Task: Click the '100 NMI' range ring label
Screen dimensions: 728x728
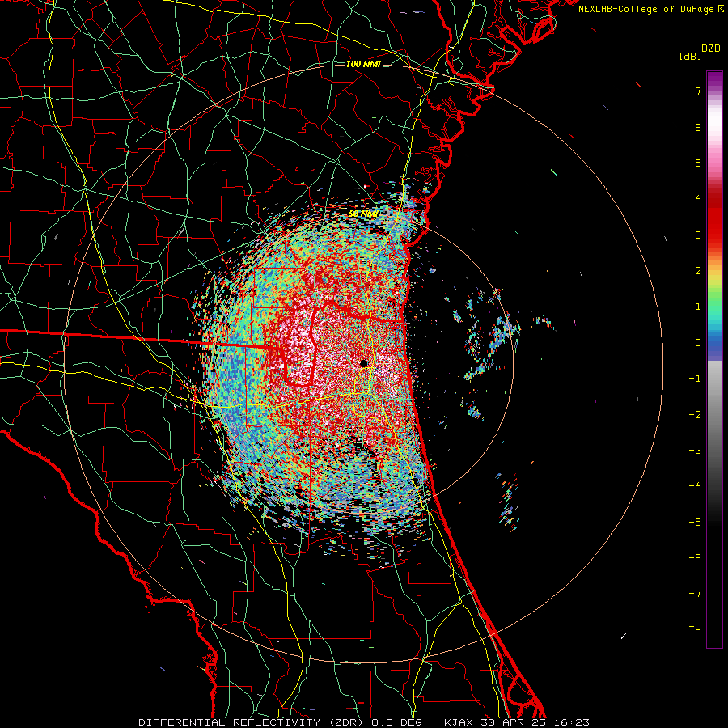Action: (x=363, y=64)
